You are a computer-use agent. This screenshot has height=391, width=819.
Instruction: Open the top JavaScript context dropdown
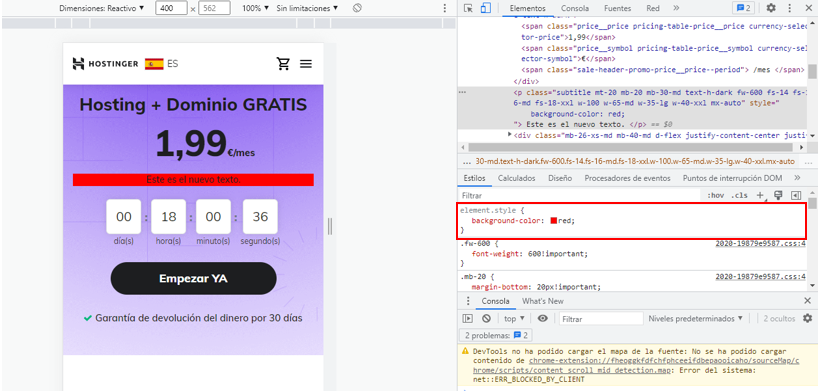(514, 318)
